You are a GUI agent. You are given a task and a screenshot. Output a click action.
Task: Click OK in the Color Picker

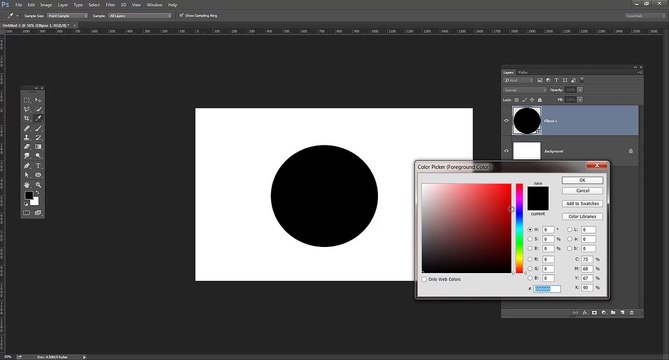click(582, 180)
